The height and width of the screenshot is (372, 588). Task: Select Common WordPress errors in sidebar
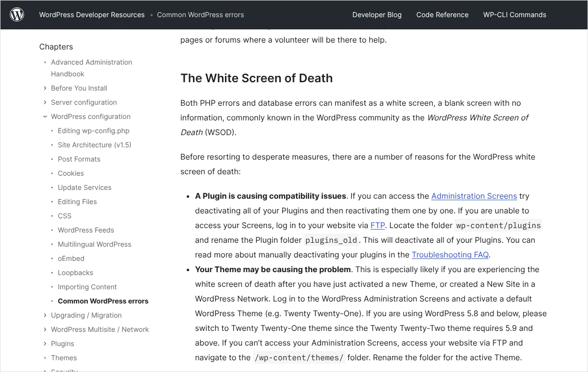point(103,301)
